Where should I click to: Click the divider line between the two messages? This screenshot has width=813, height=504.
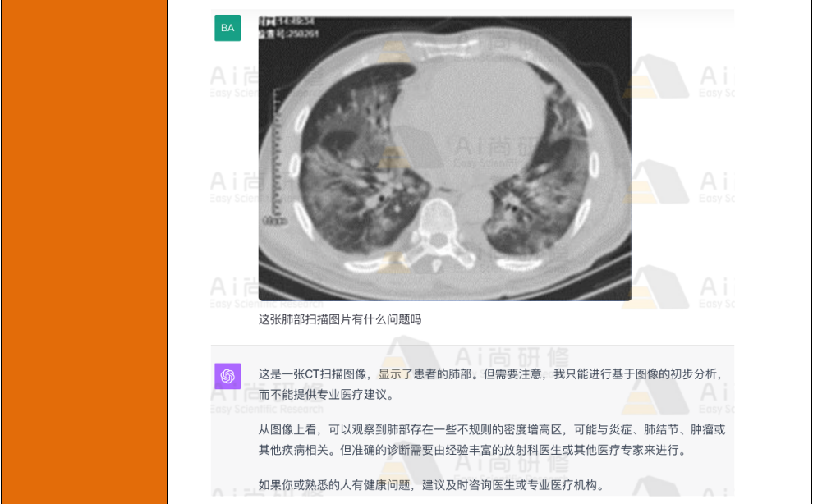pyautogui.click(x=472, y=345)
